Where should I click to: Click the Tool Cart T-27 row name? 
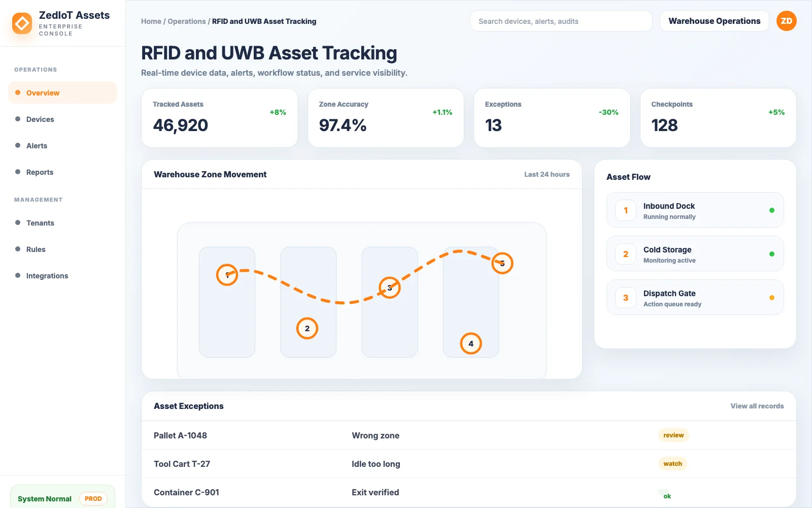coord(182,464)
